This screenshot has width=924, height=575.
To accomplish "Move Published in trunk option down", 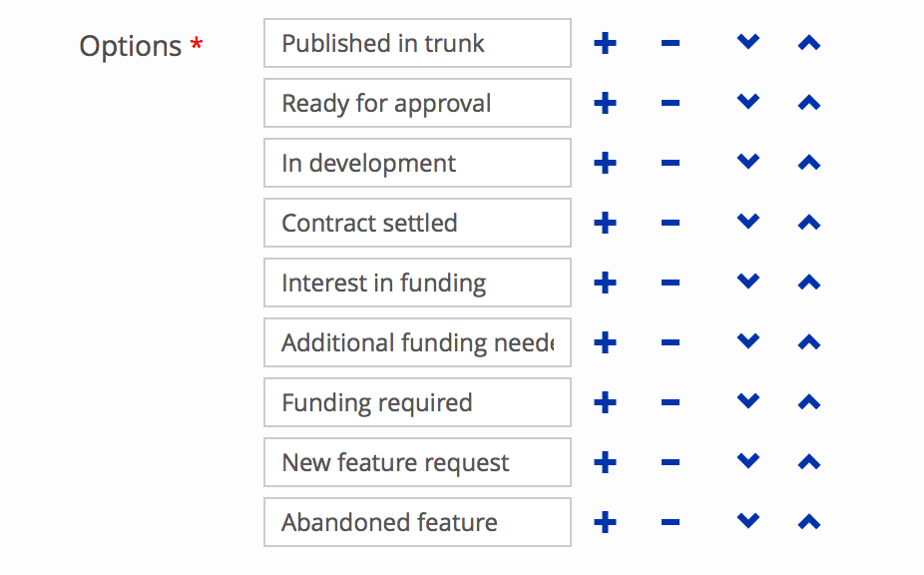I will click(747, 43).
